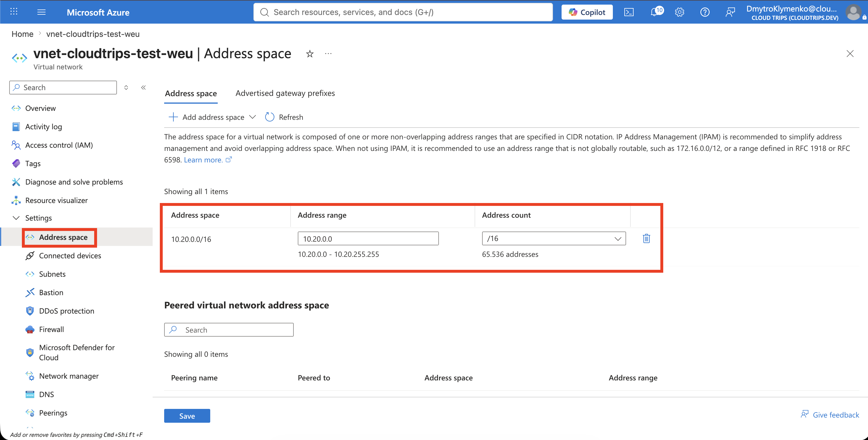The height and width of the screenshot is (440, 868).
Task: Open DDoS protection
Action: pyautogui.click(x=66, y=311)
